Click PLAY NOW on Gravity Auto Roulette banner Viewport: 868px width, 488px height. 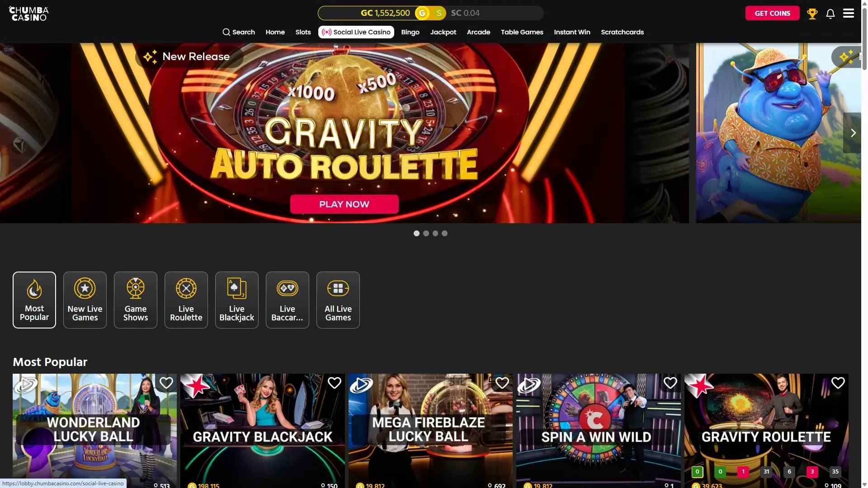[344, 204]
